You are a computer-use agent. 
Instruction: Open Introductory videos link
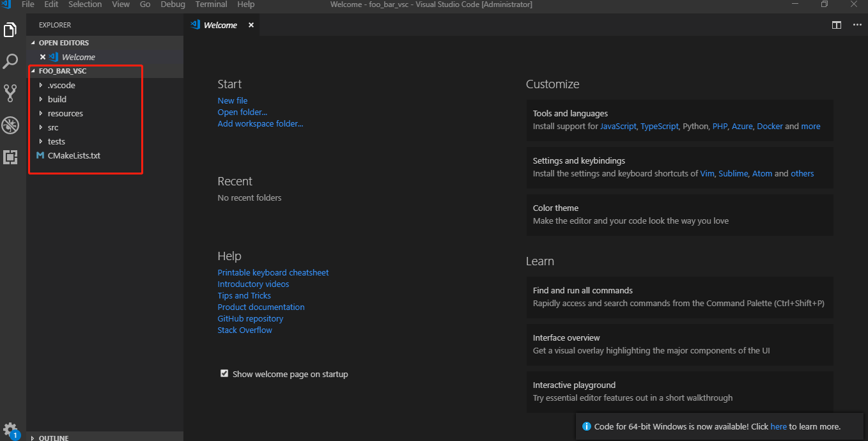pyautogui.click(x=253, y=284)
